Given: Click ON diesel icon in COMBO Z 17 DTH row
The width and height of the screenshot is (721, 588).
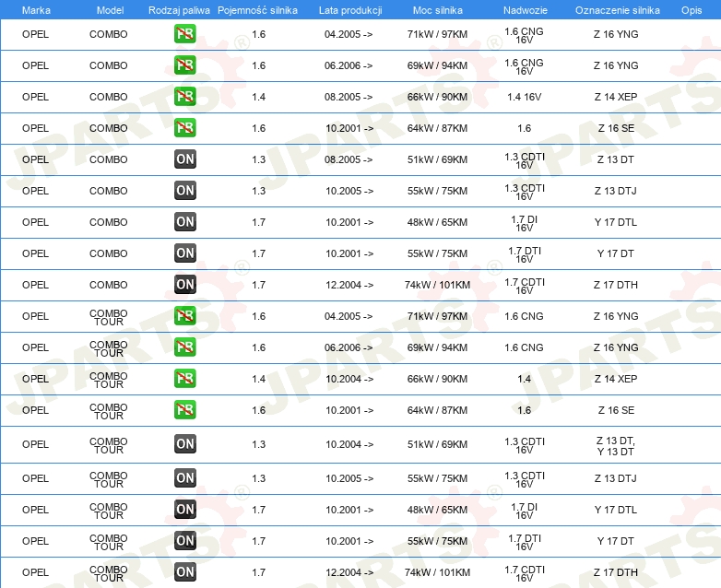Looking at the screenshot, I should [x=184, y=284].
